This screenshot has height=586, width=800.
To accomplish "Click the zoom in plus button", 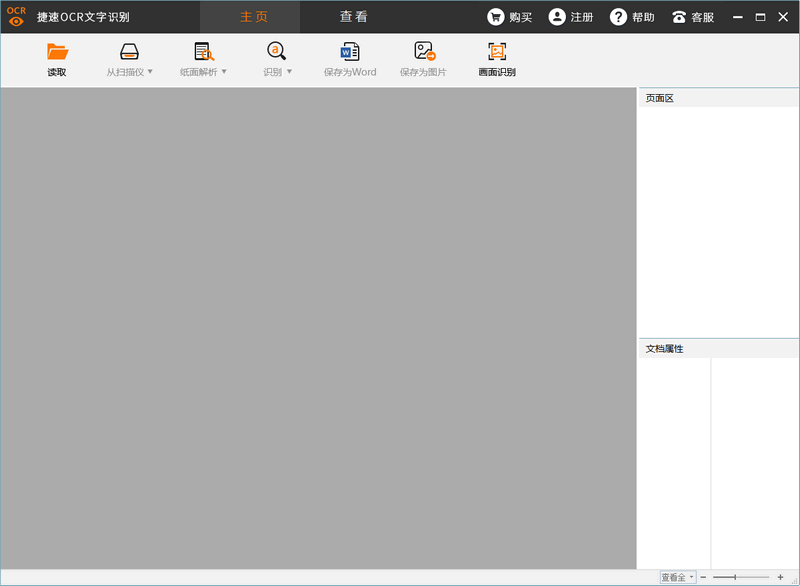I will click(x=780, y=577).
